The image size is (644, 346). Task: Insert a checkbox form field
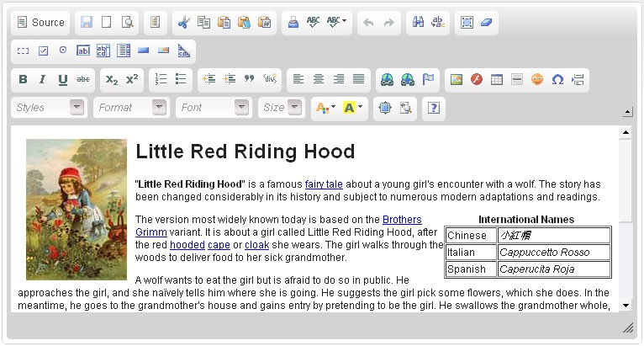tap(43, 51)
